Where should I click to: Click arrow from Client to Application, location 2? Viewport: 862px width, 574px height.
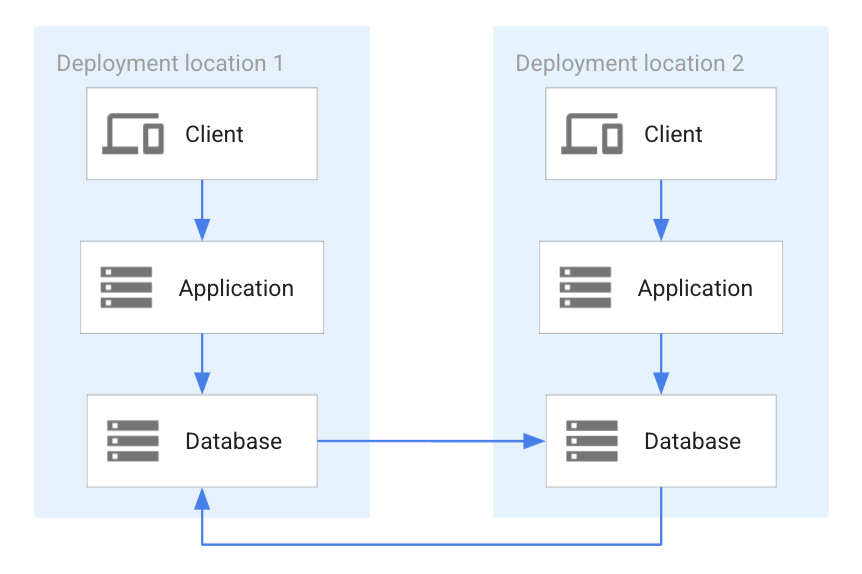tap(661, 210)
